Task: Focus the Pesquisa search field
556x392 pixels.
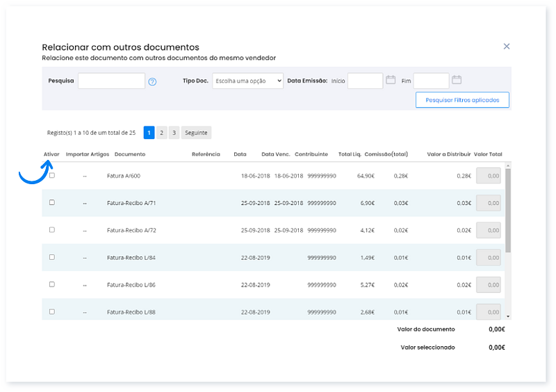Action: click(x=111, y=81)
